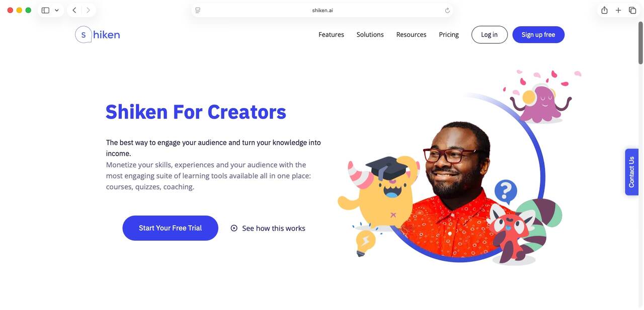
Task: Open the Share icon in Safari toolbar
Action: coord(604,10)
